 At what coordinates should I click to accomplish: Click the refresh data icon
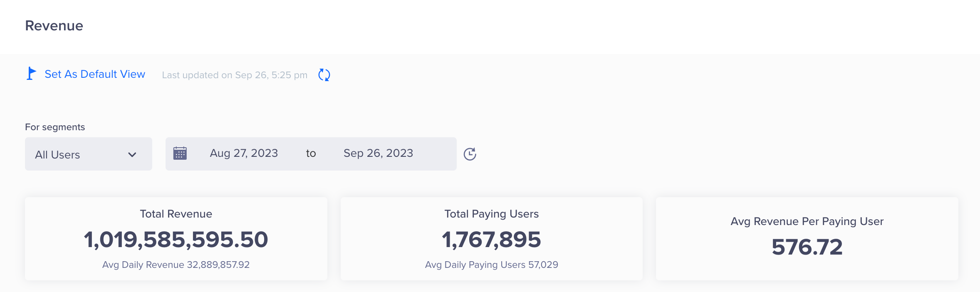324,75
